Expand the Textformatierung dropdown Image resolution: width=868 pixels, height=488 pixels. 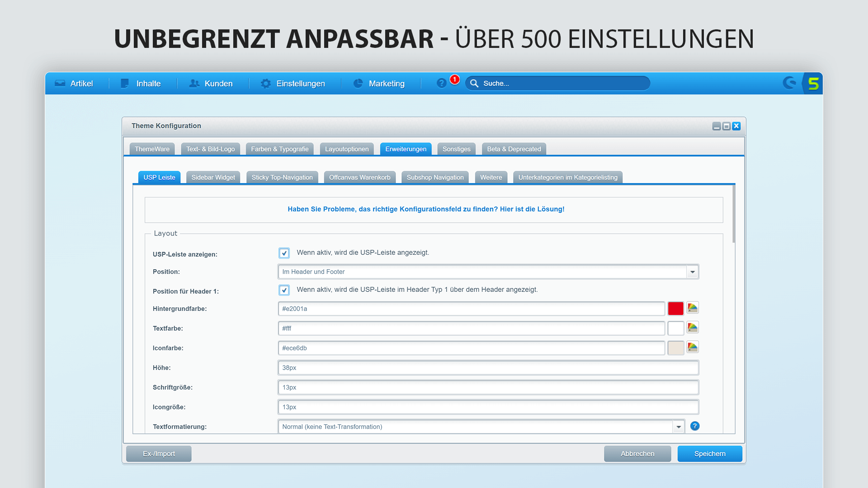(678, 426)
